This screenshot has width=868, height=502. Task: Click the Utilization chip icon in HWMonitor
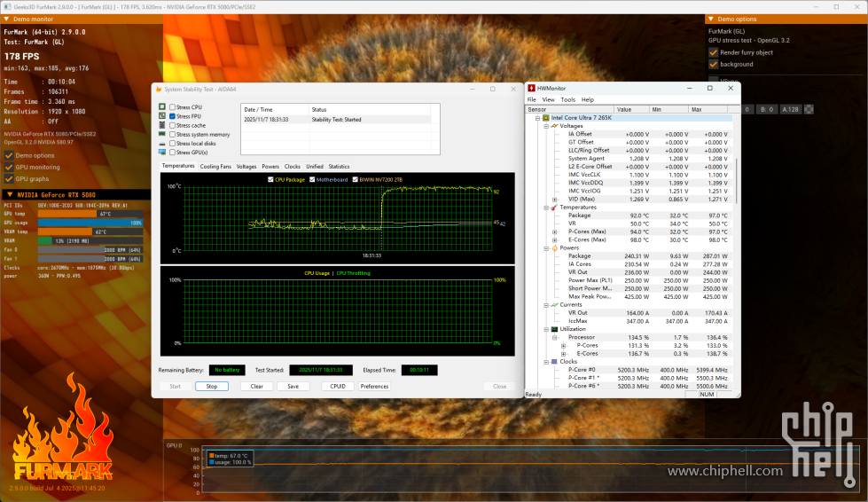553,329
